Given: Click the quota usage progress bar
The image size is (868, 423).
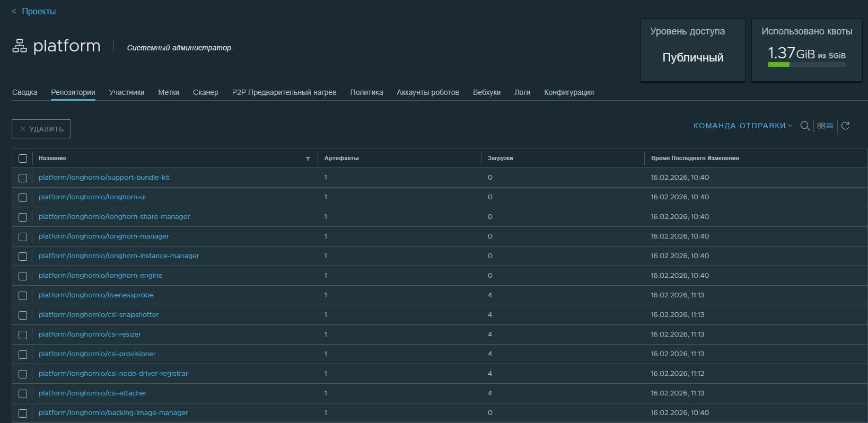Looking at the screenshot, I should click(x=806, y=65).
